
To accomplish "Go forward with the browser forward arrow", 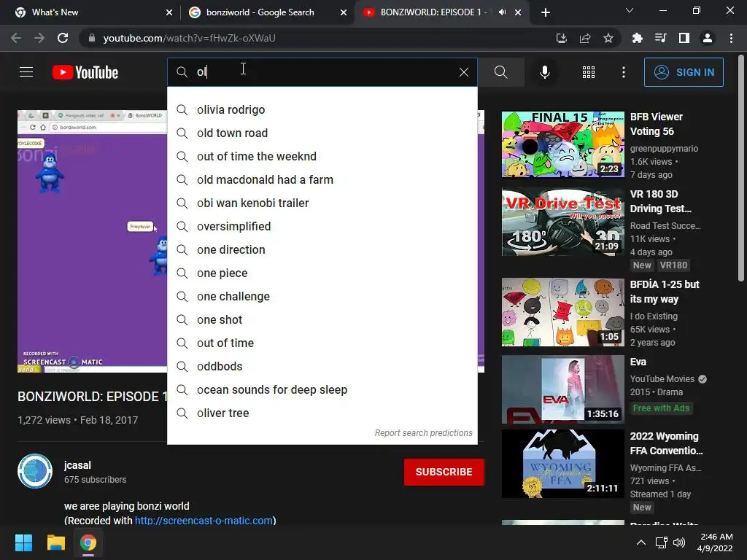I will 39,38.
